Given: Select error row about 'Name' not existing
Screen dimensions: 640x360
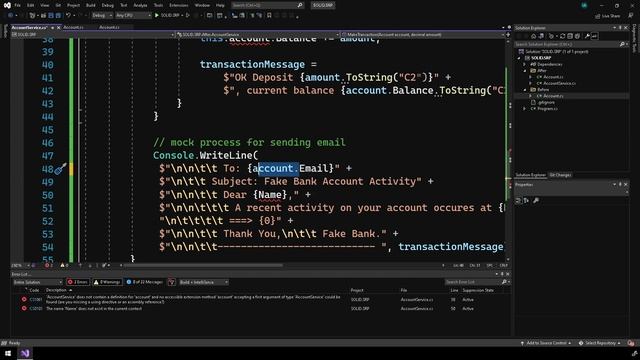Looking at the screenshot, I should pyautogui.click(x=261, y=309).
